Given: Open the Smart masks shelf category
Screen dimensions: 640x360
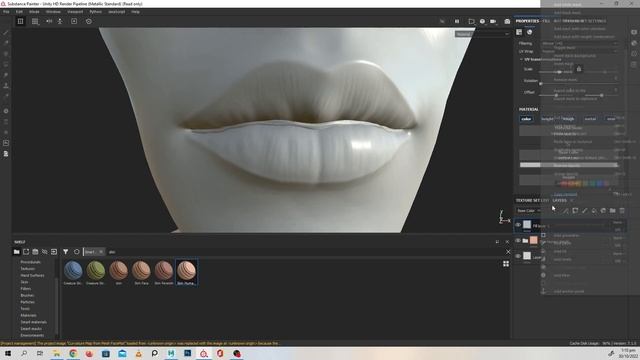Looking at the screenshot, I should (x=31, y=329).
